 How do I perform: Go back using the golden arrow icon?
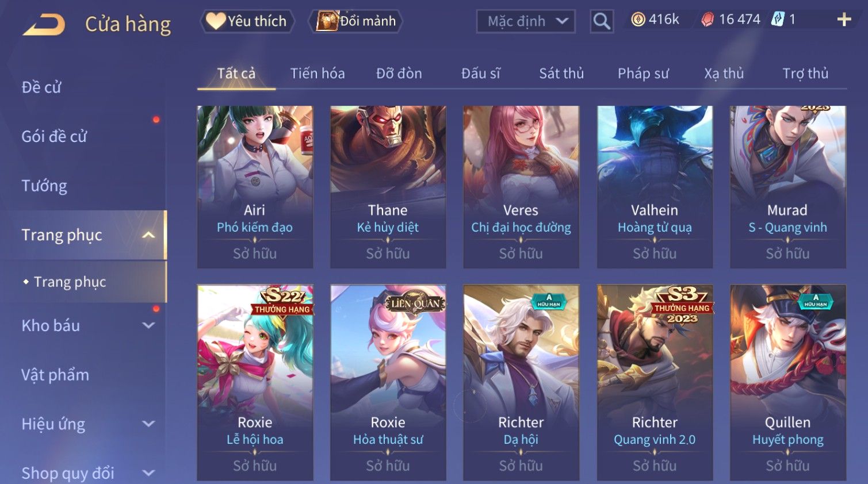tap(44, 25)
